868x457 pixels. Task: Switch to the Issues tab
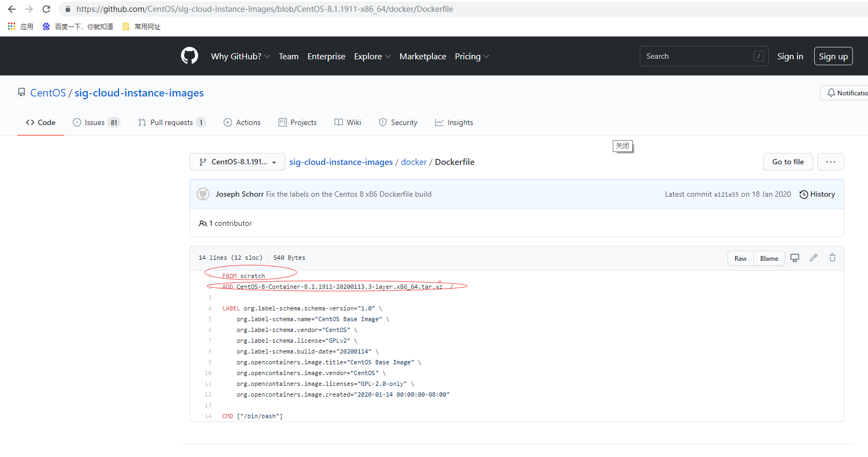click(96, 122)
